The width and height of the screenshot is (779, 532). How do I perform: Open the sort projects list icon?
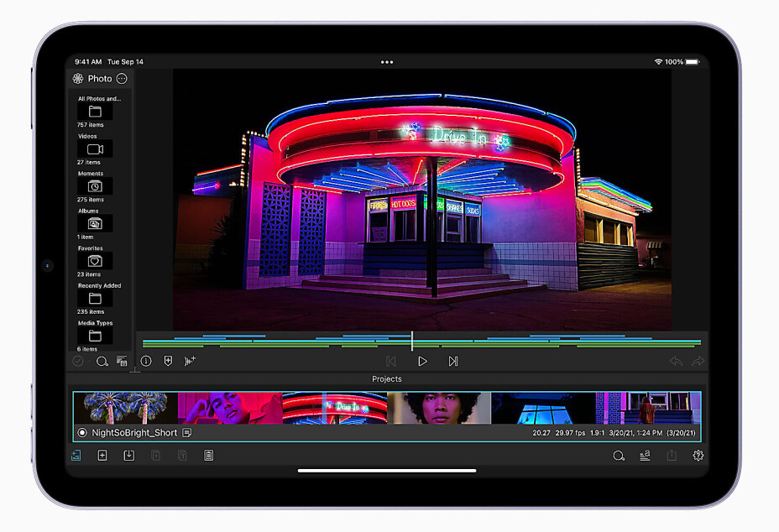click(645, 456)
